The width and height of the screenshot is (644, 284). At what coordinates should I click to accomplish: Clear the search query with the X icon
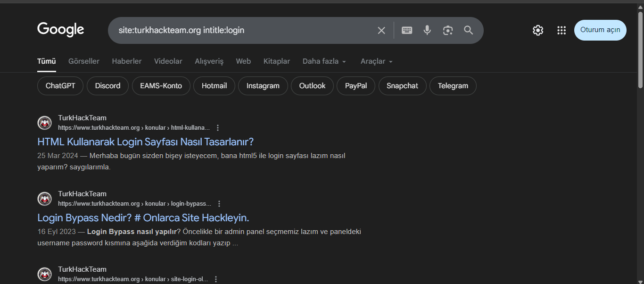click(x=381, y=30)
